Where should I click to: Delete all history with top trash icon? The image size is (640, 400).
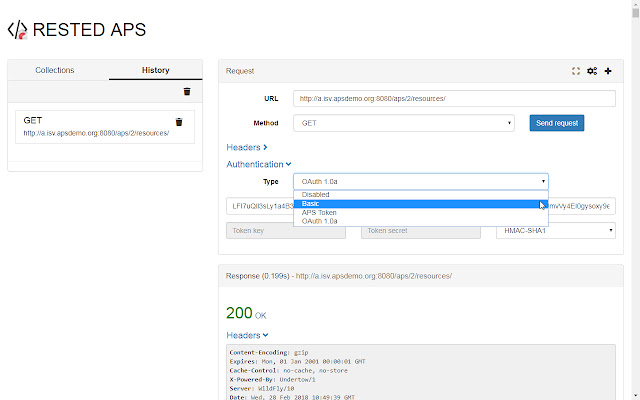186,91
